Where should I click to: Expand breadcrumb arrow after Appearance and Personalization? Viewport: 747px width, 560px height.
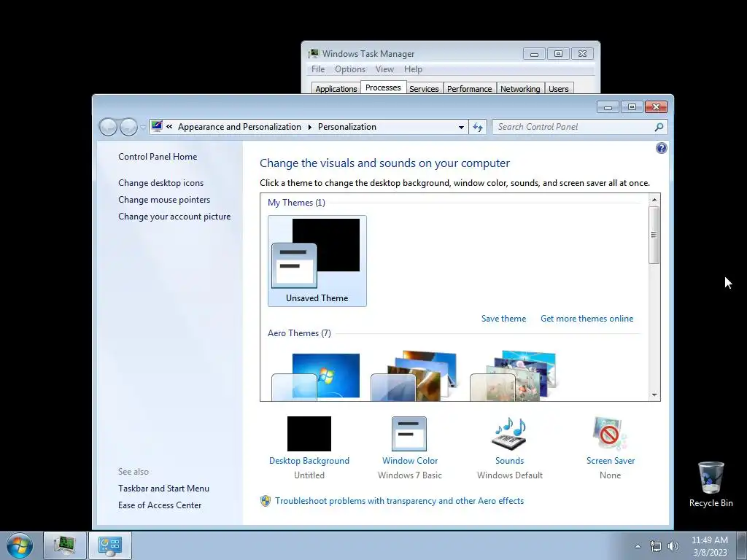click(x=309, y=127)
